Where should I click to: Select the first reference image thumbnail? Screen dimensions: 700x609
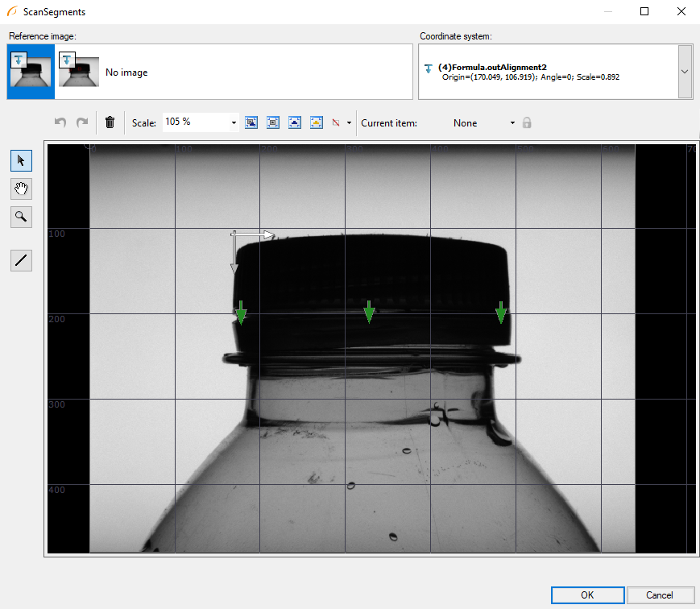tap(31, 72)
